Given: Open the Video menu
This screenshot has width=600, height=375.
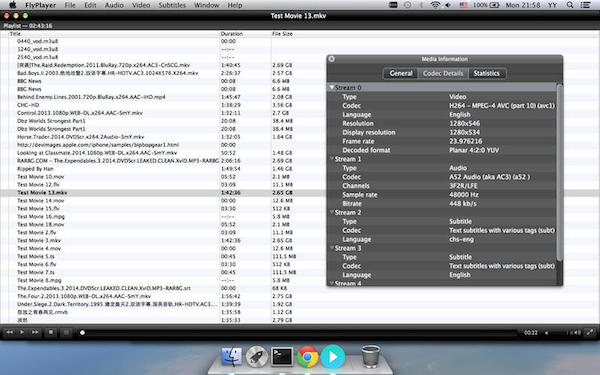Looking at the screenshot, I should [x=141, y=5].
